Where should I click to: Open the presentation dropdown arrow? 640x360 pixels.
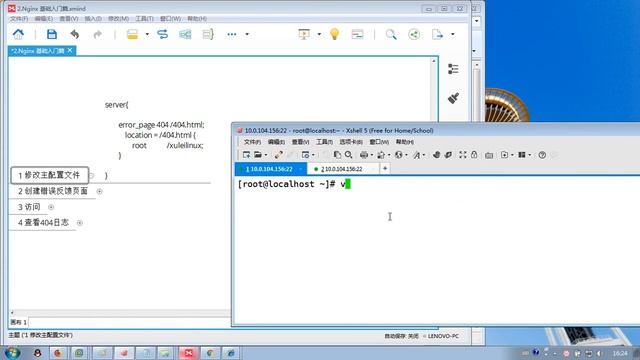[x=319, y=34]
